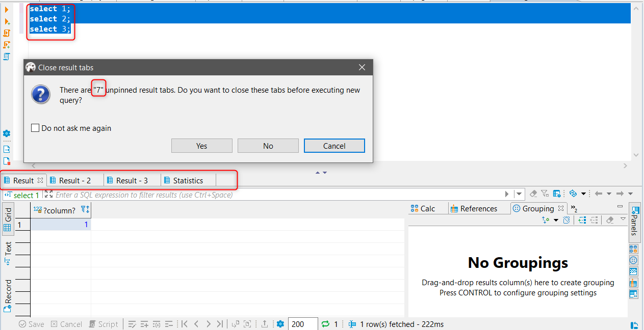This screenshot has width=644, height=330.
Task: Click the cell with value 1 in ?column?
Action: [x=61, y=224]
